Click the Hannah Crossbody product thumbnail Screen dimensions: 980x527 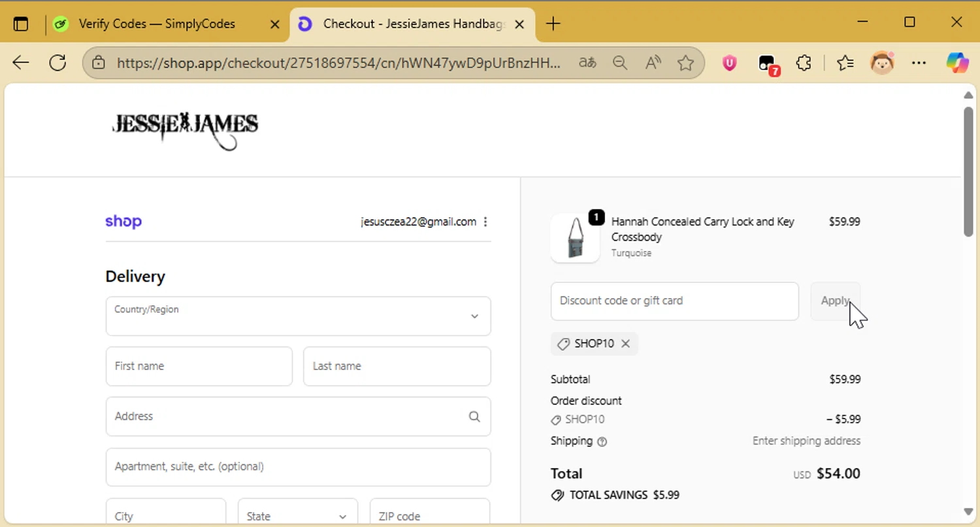coord(576,238)
